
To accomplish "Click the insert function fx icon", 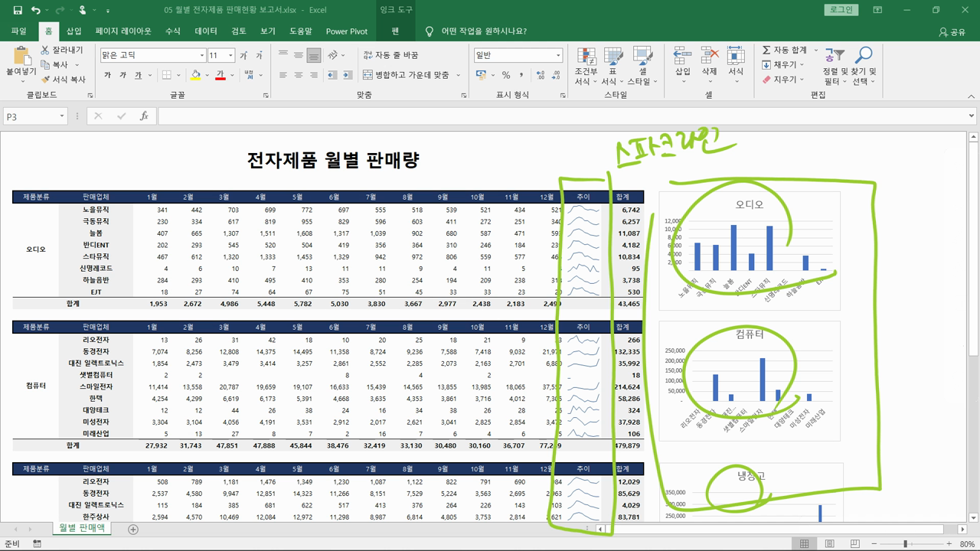I will click(x=144, y=116).
